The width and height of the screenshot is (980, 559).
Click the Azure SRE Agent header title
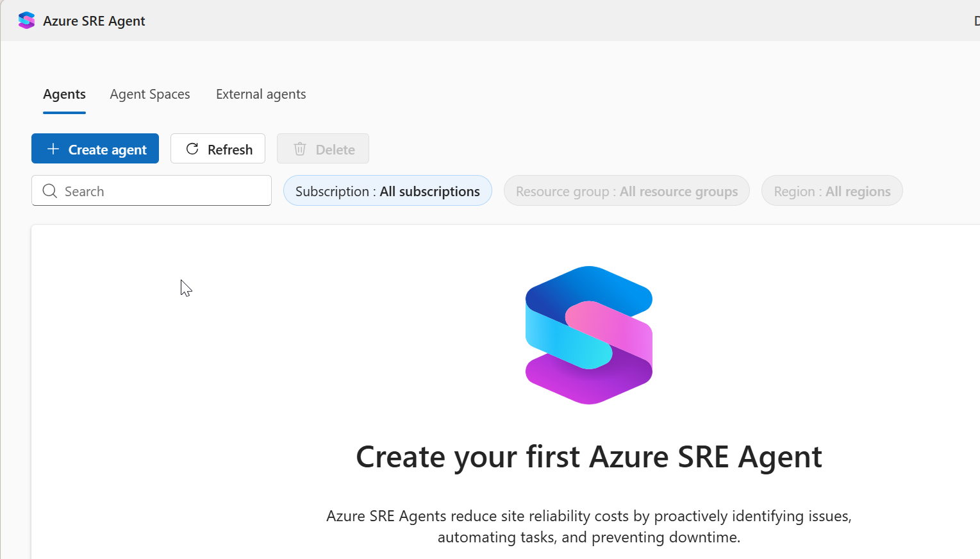coord(94,21)
